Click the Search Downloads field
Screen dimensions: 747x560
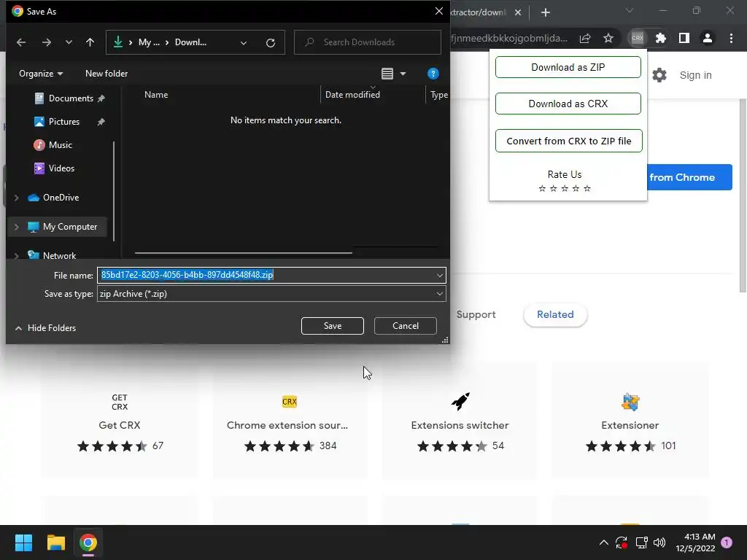pyautogui.click(x=368, y=42)
